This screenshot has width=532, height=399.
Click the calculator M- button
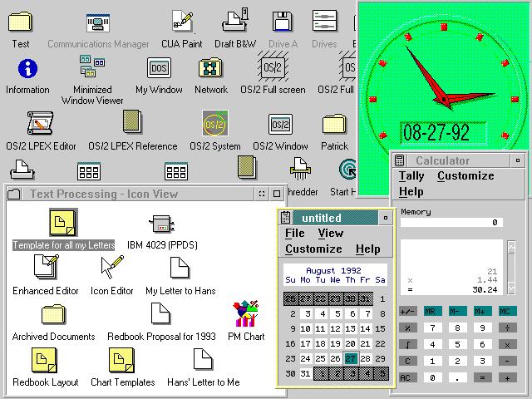tap(457, 311)
